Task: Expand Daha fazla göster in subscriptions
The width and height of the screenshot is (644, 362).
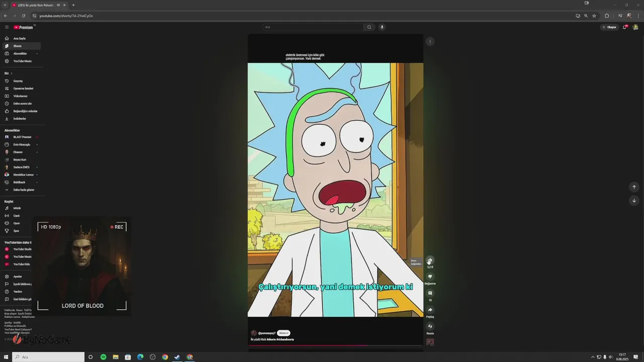Action: (22, 190)
